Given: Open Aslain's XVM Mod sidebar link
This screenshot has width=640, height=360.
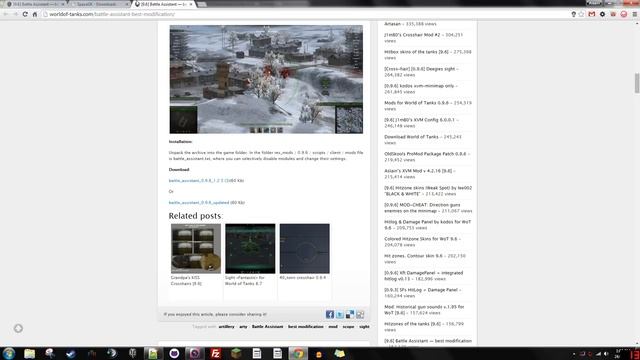Looking at the screenshot, I should coord(418,171).
